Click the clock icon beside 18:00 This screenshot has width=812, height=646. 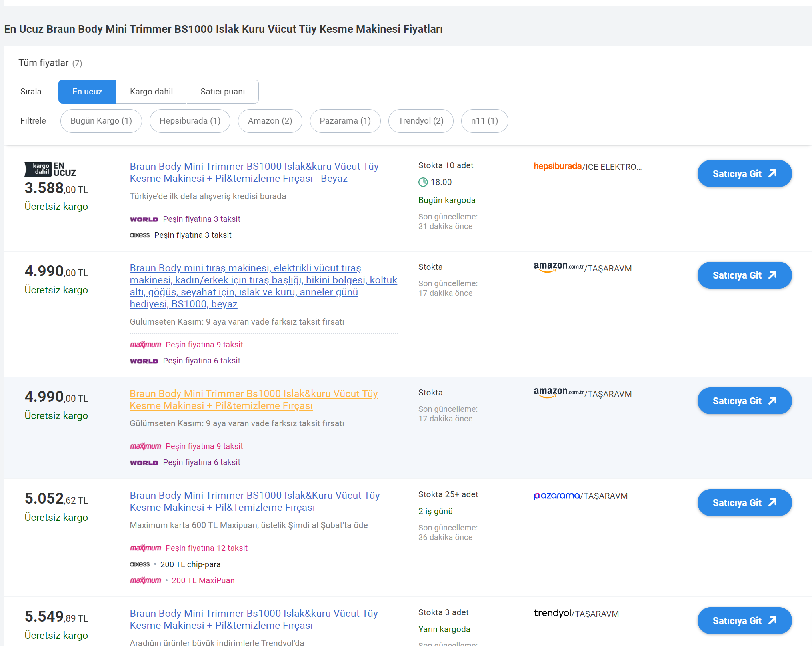click(423, 182)
